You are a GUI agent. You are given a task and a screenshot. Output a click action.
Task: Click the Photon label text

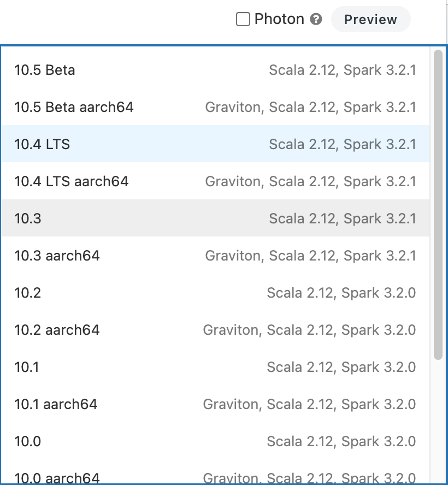pyautogui.click(x=279, y=19)
